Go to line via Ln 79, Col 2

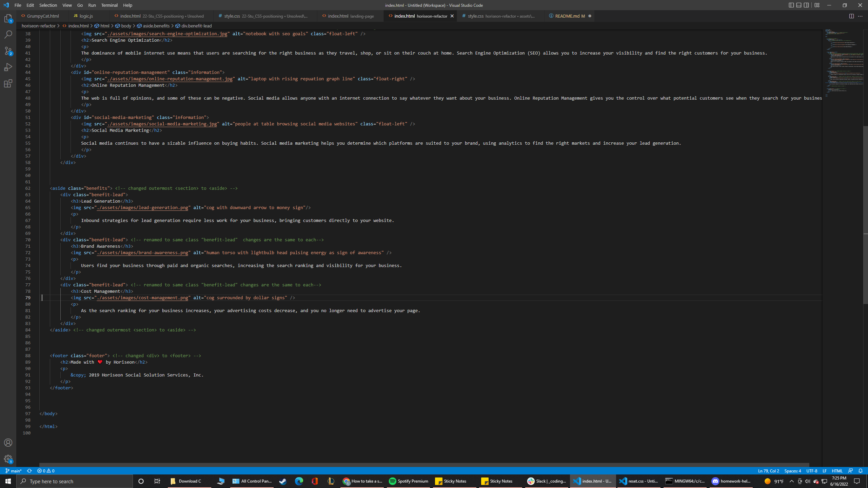coord(768,471)
